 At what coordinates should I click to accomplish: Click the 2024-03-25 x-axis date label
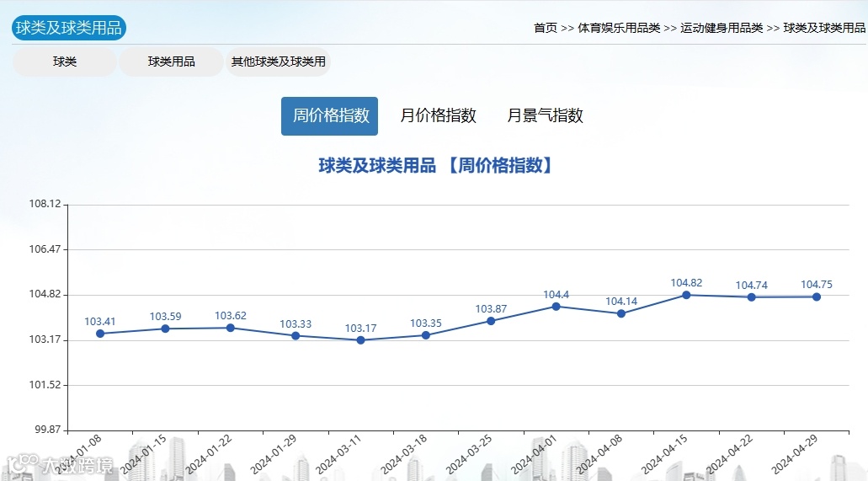point(469,454)
